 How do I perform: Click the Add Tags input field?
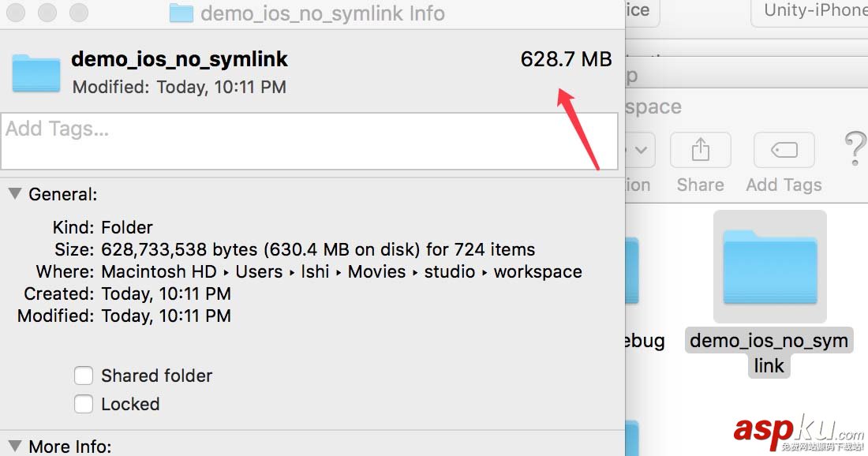(x=309, y=140)
